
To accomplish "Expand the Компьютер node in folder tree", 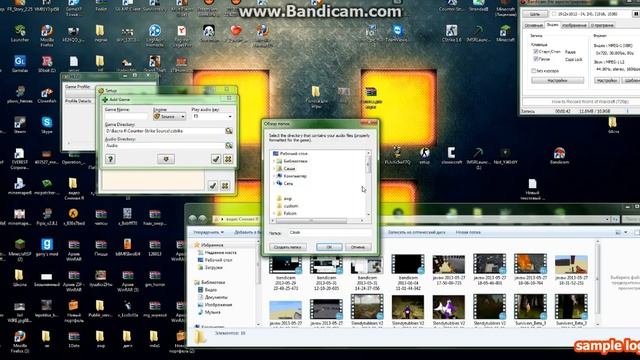I will (274, 176).
